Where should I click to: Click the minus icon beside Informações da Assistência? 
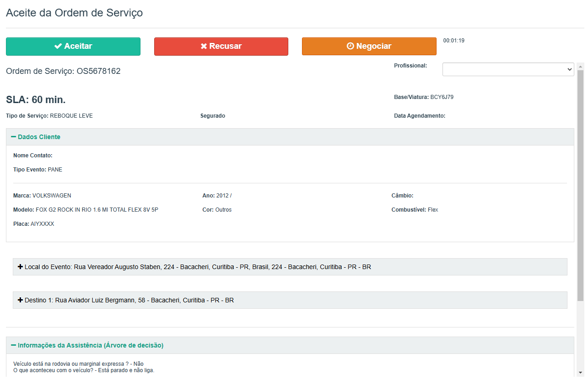point(13,345)
